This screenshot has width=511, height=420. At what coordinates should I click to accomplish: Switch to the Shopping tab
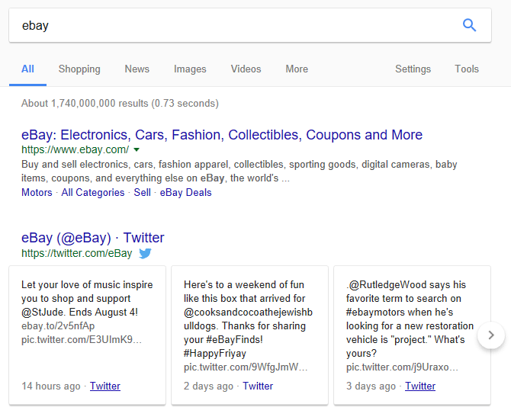(x=79, y=69)
